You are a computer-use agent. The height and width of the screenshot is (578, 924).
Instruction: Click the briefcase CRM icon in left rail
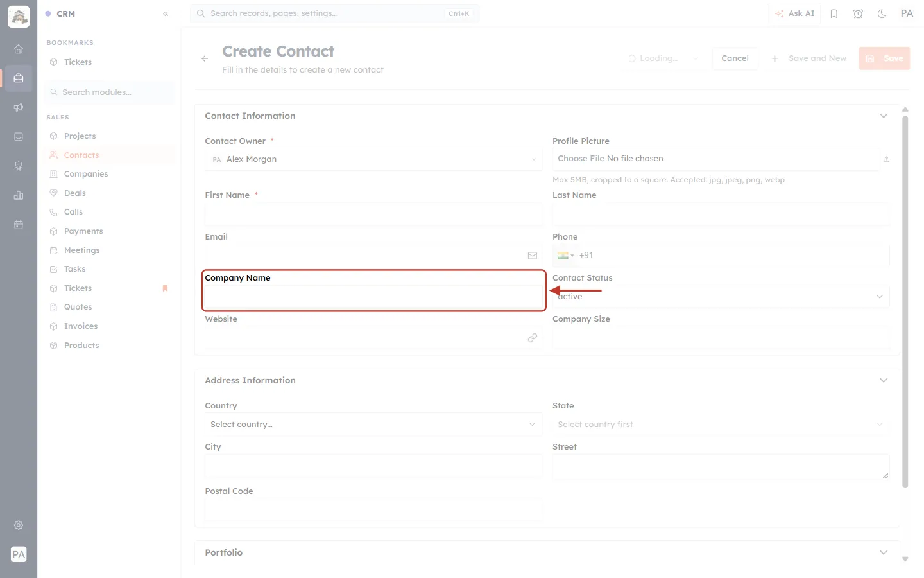[19, 78]
